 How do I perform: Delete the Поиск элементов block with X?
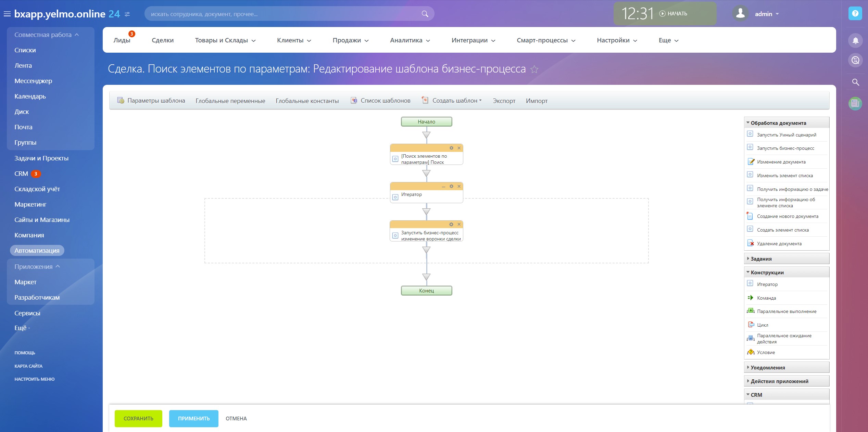[x=459, y=148]
